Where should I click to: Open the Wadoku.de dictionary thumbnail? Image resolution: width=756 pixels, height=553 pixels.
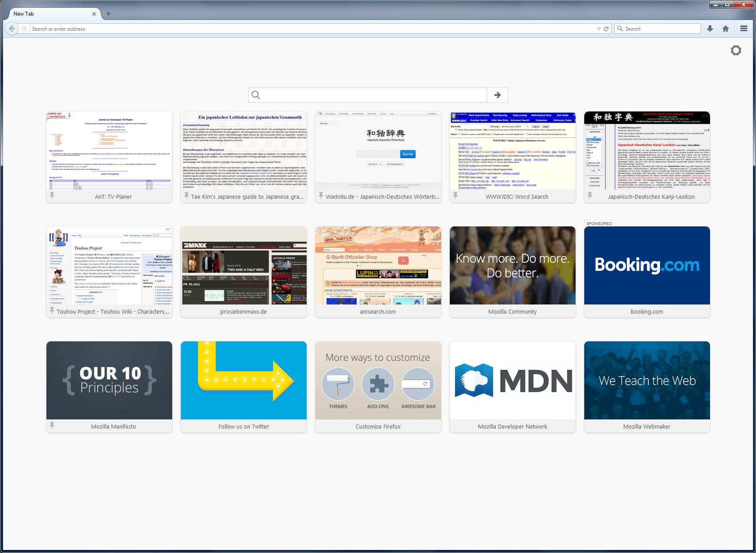(378, 151)
